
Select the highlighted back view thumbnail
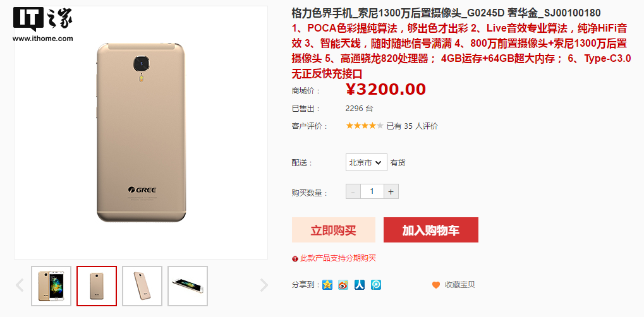tap(97, 286)
